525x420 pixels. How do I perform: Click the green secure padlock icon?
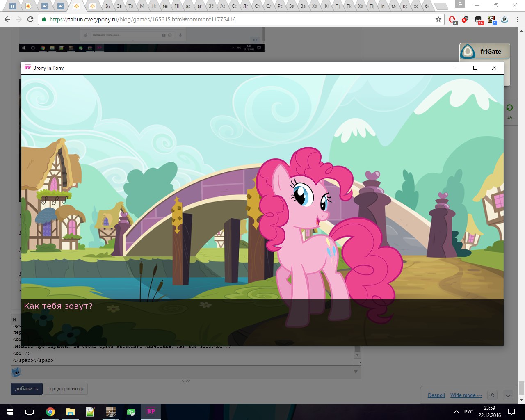(x=43, y=19)
